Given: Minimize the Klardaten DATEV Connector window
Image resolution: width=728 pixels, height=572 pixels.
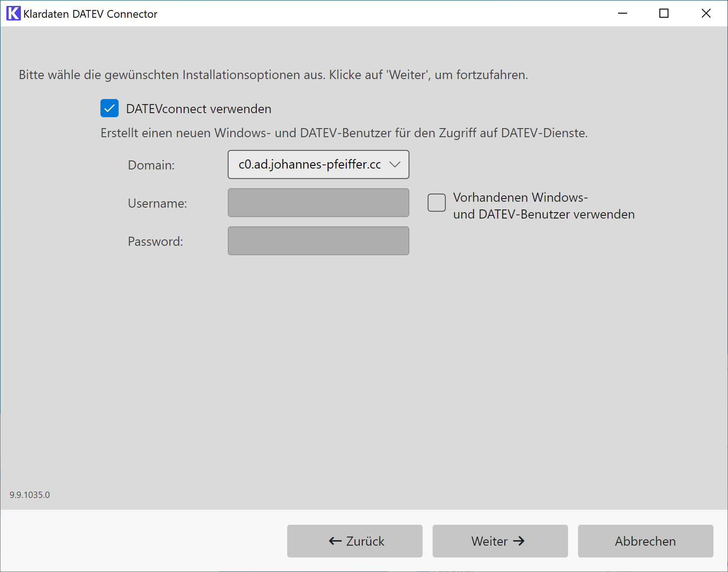Looking at the screenshot, I should [622, 13].
